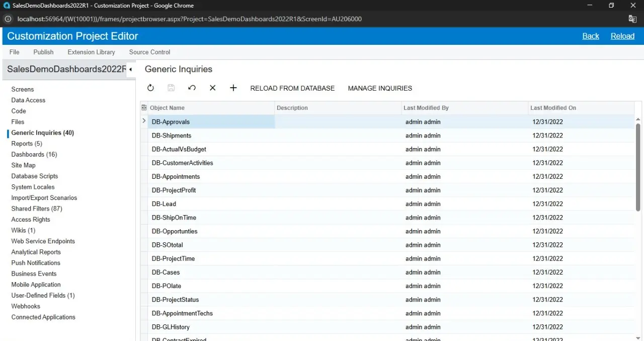The height and width of the screenshot is (341, 644).
Task: Click RELOAD FROM DATABASE button
Action: pyautogui.click(x=292, y=88)
